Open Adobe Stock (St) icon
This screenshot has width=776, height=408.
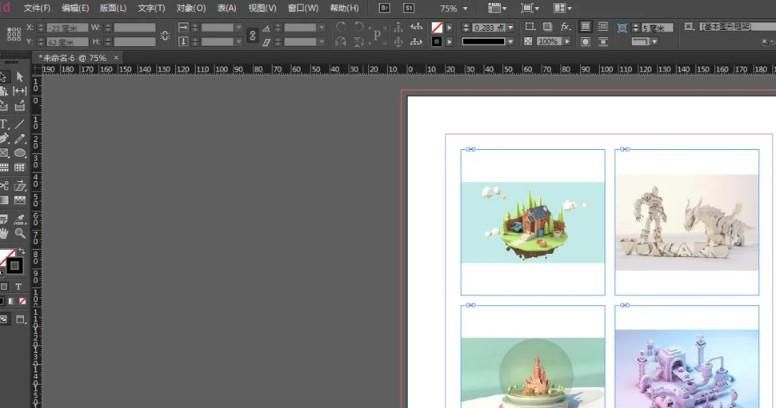(x=409, y=8)
